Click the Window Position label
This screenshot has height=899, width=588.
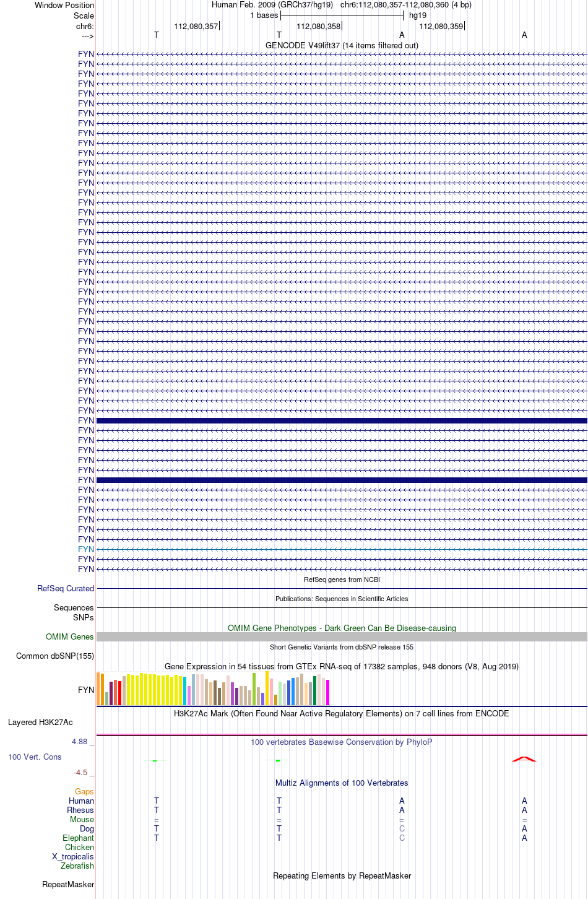click(x=64, y=5)
